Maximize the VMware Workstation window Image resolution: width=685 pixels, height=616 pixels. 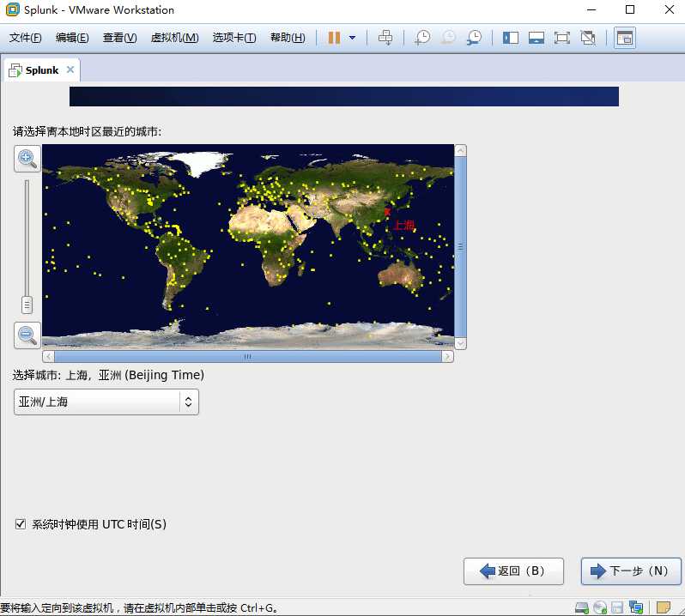coord(630,9)
